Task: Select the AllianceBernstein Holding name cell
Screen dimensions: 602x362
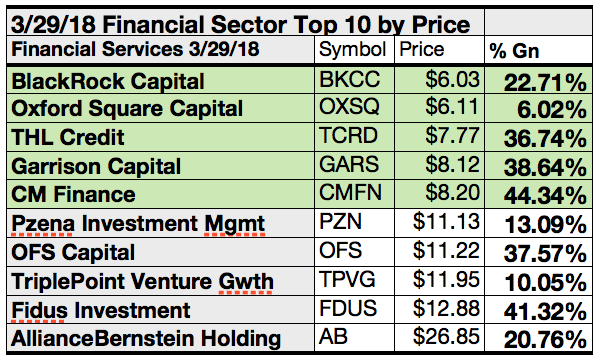Action: tap(160, 338)
